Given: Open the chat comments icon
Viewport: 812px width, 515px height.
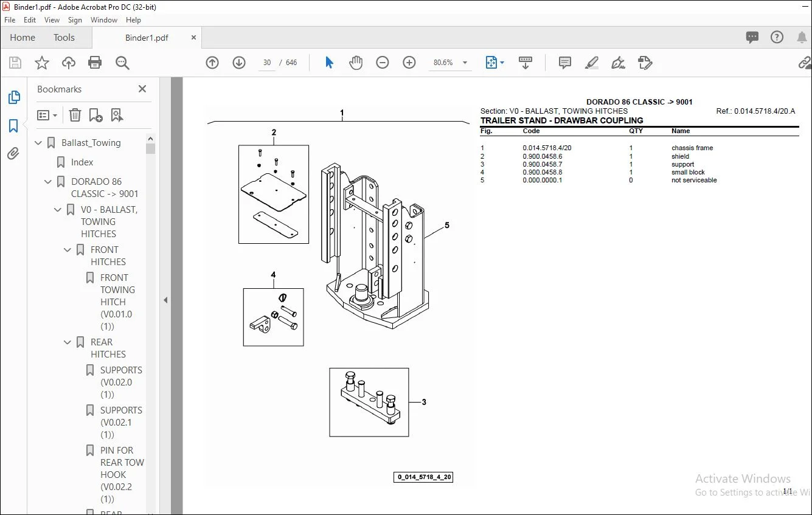Looking at the screenshot, I should click(x=752, y=37).
